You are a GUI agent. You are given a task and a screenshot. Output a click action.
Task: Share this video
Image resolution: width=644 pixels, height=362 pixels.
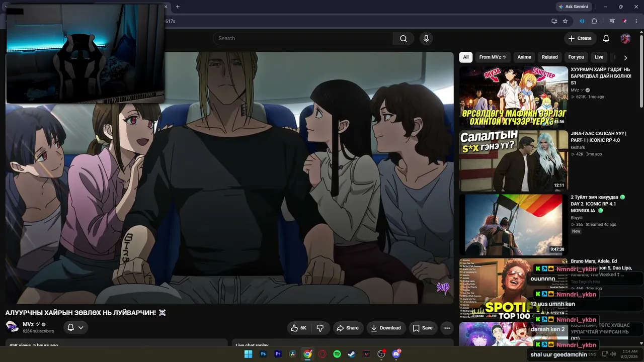point(348,328)
